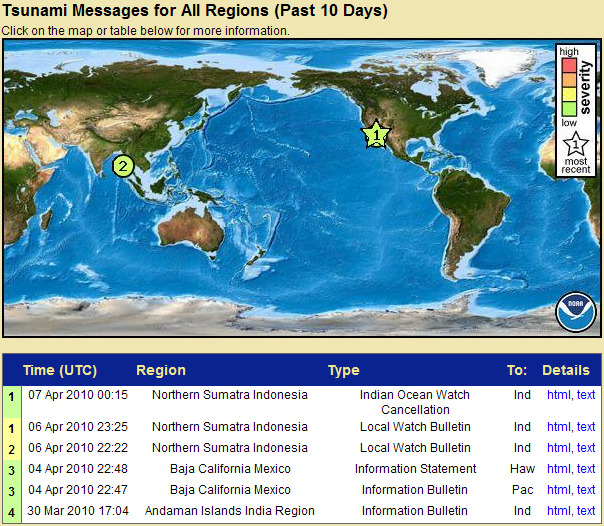Click the Details column header
The width and height of the screenshot is (604, 526).
[x=566, y=370]
